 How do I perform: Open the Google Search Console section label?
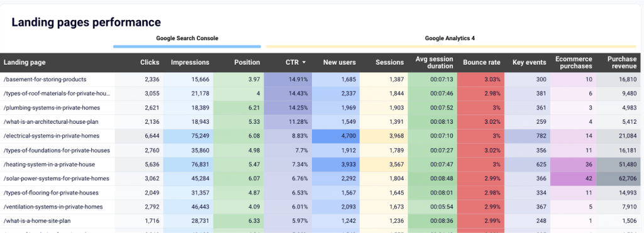coord(187,38)
